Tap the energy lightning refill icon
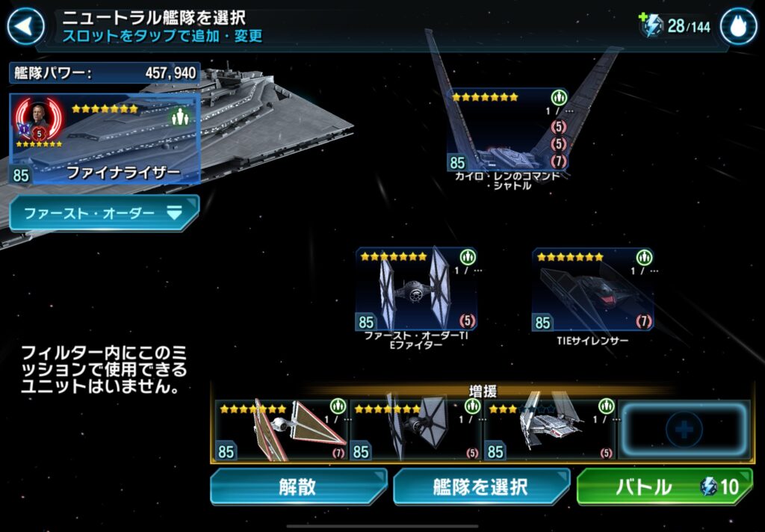This screenshot has height=532, width=765. [651, 25]
